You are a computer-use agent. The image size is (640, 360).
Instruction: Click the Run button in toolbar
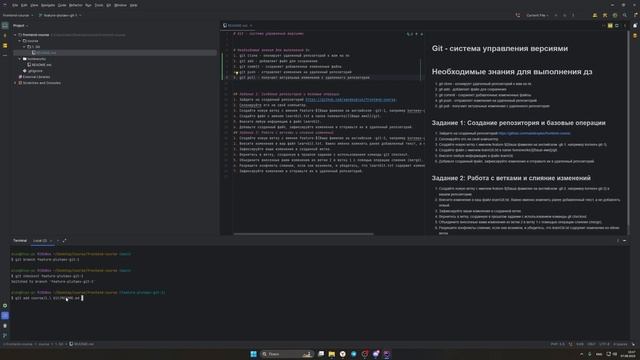[556, 15]
